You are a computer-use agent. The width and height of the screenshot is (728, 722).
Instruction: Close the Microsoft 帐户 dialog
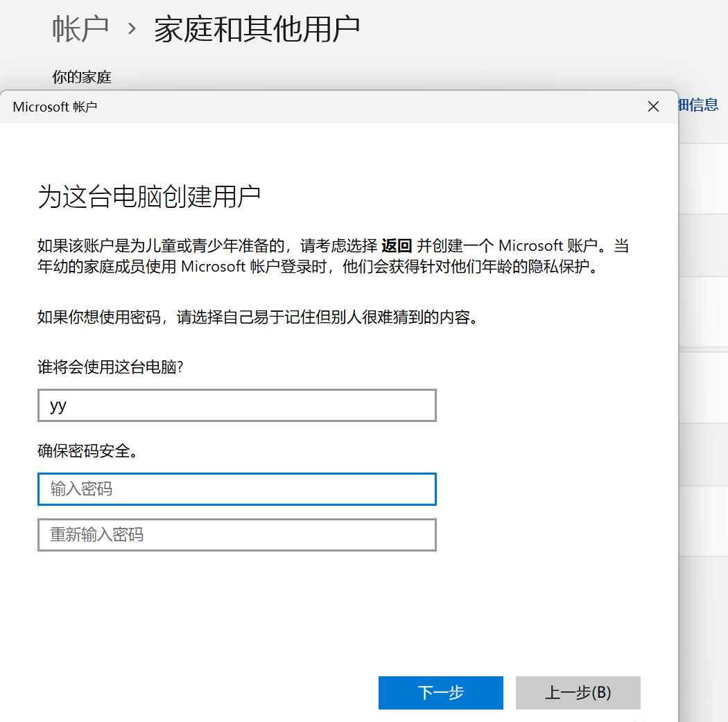point(653,107)
